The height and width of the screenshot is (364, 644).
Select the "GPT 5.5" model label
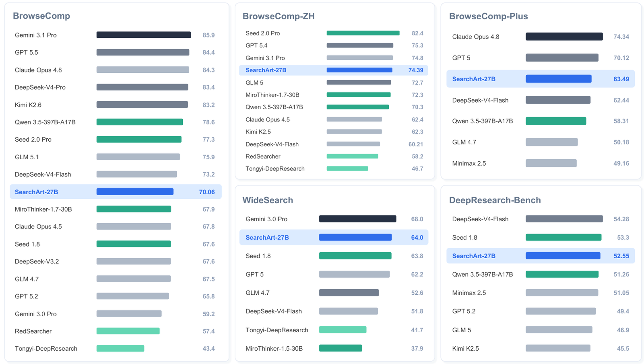(27, 52)
